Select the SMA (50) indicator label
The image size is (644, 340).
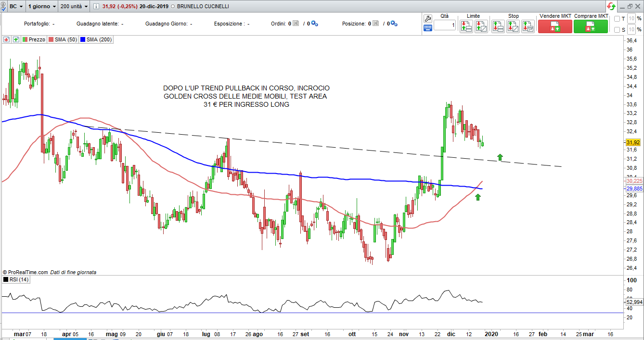click(63, 39)
